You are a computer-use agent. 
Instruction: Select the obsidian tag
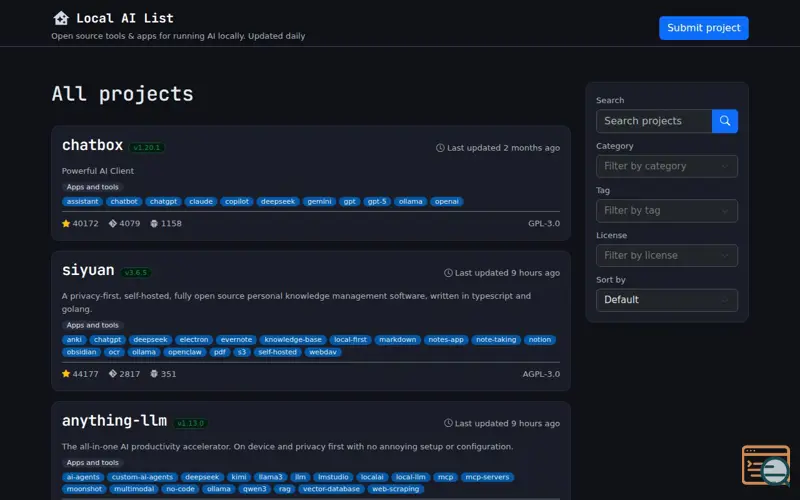(81, 352)
